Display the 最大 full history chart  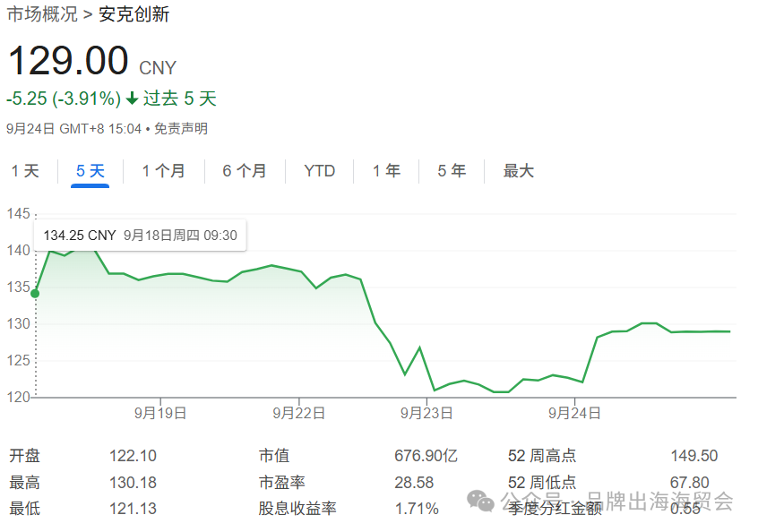518,170
